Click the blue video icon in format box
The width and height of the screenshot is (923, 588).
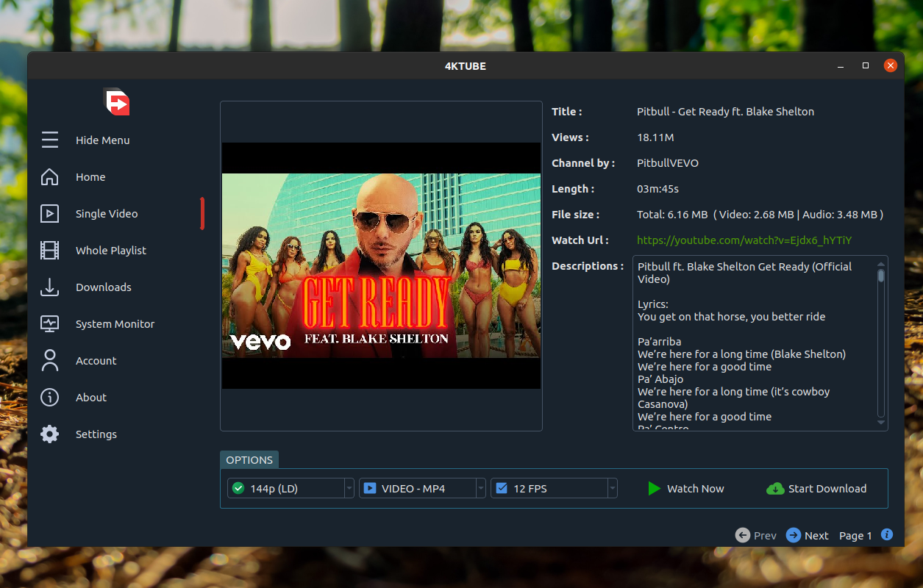point(369,488)
